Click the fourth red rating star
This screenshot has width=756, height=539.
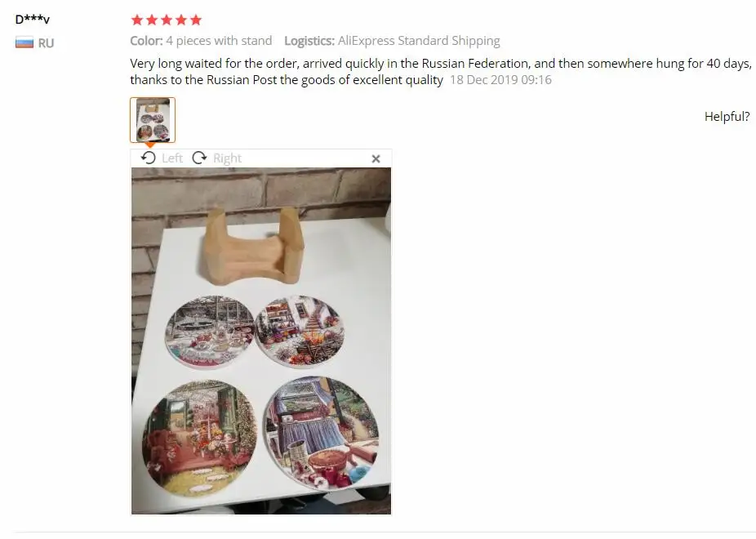pos(181,20)
